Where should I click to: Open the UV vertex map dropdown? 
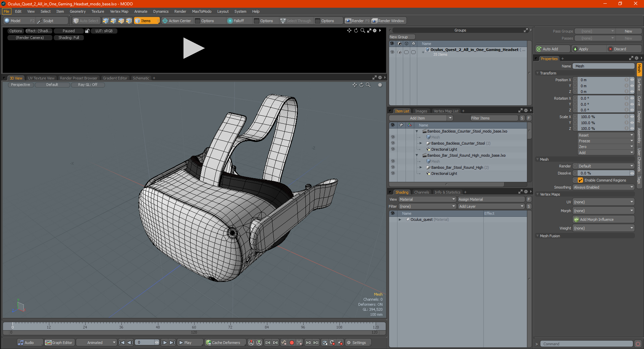[603, 202]
